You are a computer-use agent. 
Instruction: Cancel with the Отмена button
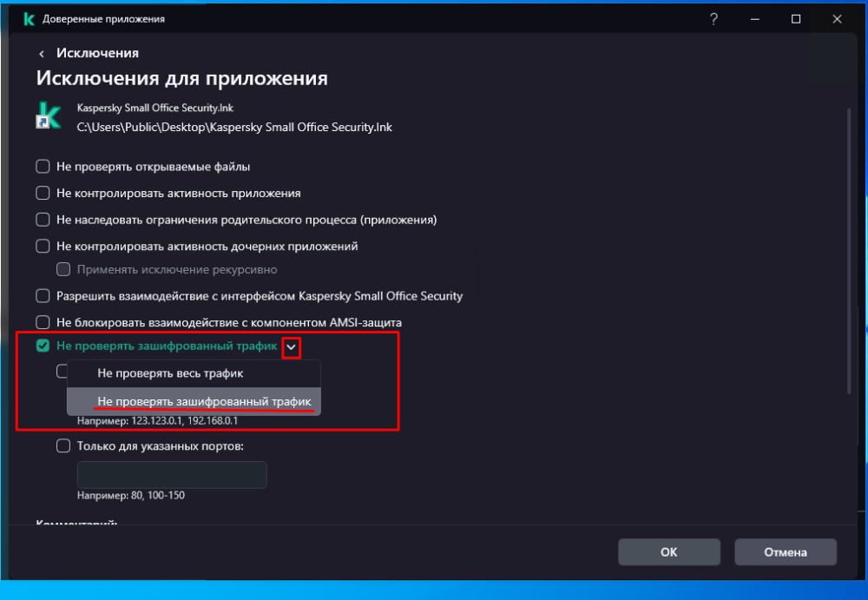coord(785,551)
